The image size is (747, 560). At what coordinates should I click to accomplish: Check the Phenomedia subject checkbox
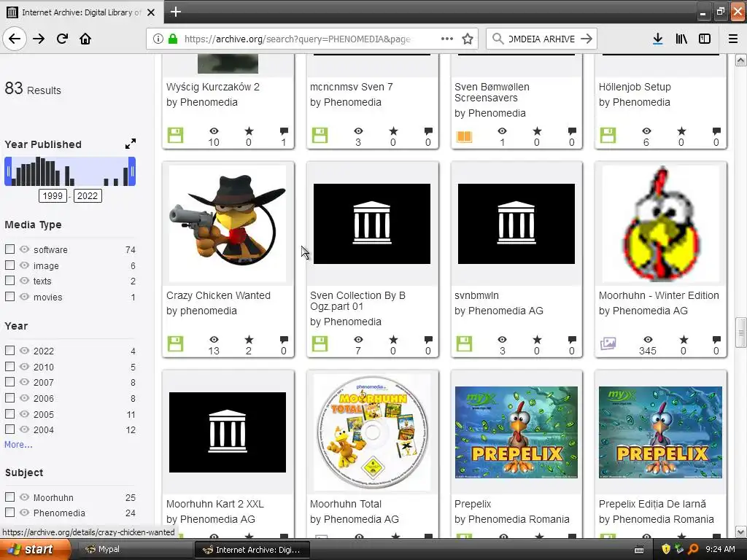coord(9,513)
